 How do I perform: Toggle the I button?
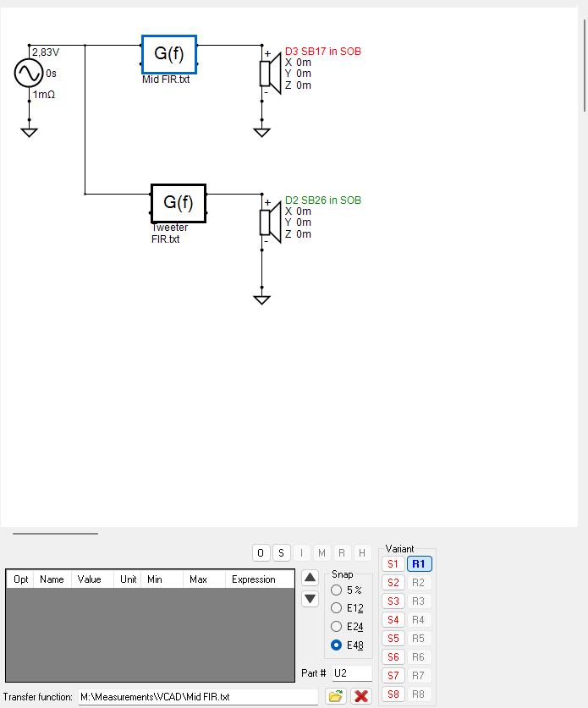301,552
